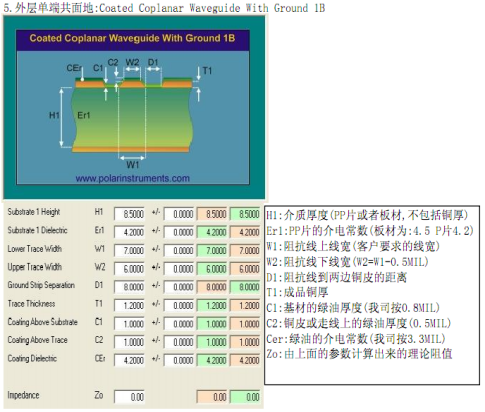Click the green Impedance maximum result cell
The height and width of the screenshot is (412, 485).
point(245,397)
